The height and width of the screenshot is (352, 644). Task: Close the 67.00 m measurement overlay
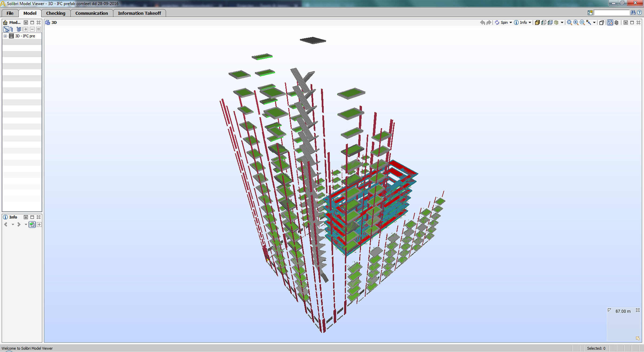point(638,310)
